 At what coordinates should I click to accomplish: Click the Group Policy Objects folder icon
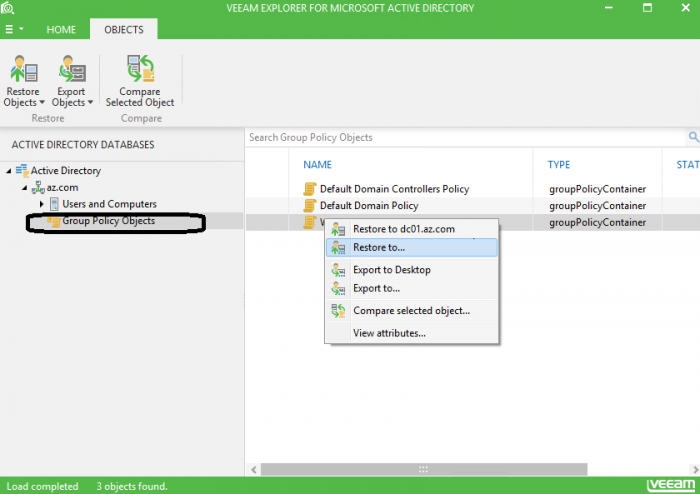pyautogui.click(x=54, y=221)
